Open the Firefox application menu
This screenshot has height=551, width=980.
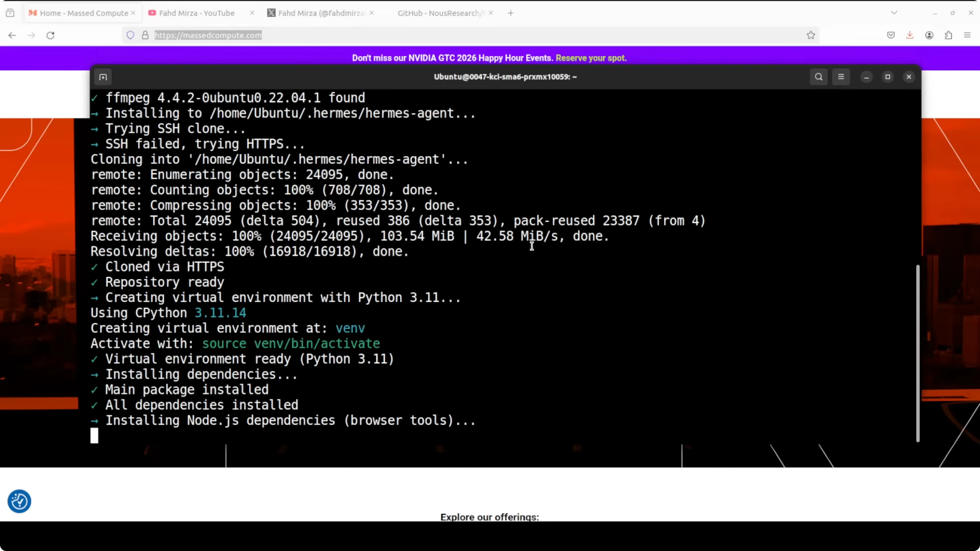[x=967, y=35]
